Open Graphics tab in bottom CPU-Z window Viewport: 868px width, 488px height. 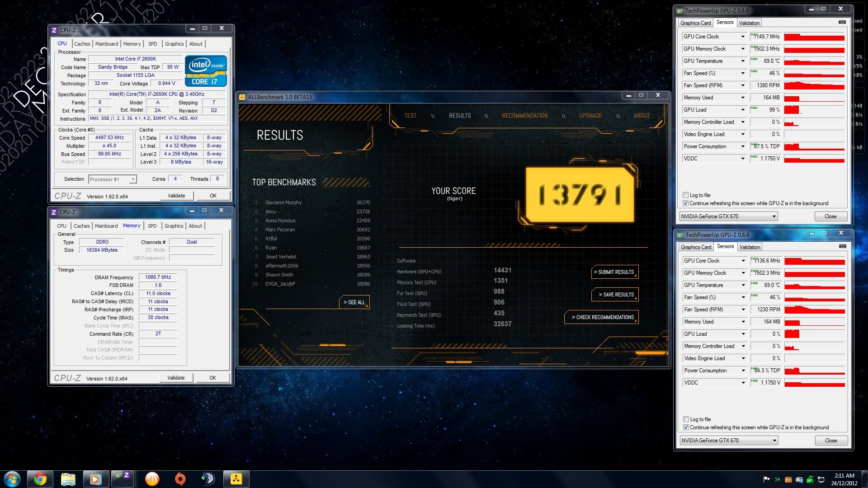pos(174,226)
